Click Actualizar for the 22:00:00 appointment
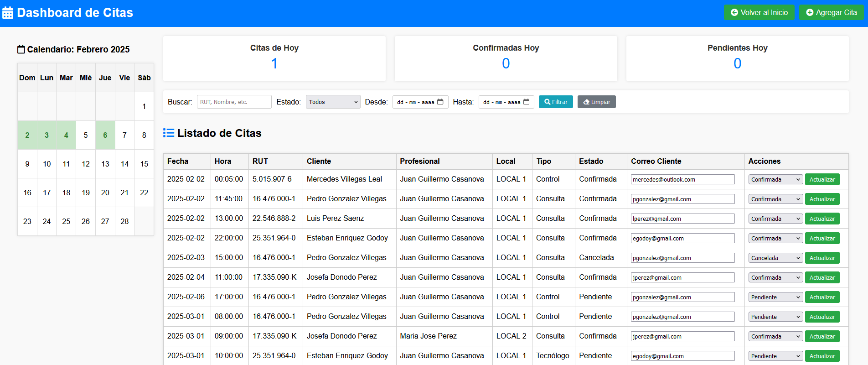This screenshot has height=365, width=868. 822,238
